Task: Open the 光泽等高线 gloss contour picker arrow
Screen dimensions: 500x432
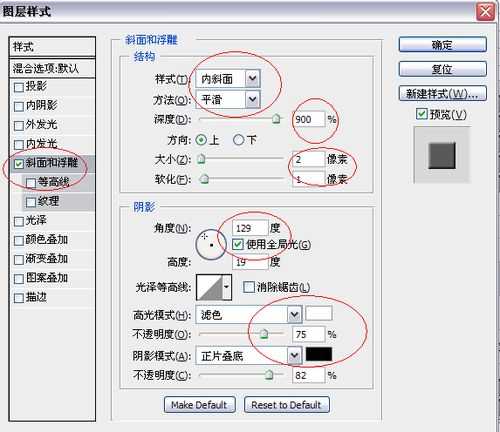Action: coord(227,287)
